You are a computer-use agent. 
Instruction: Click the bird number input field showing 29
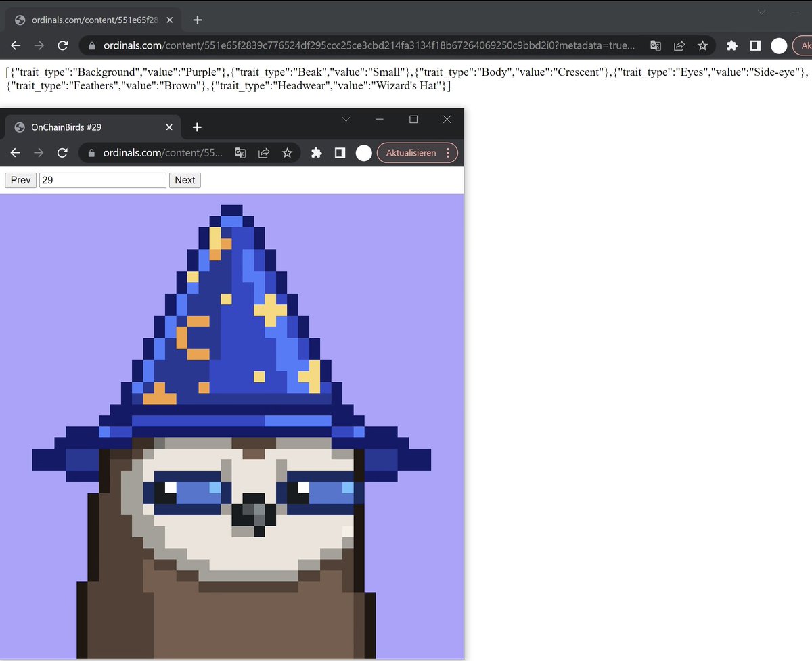tap(101, 180)
